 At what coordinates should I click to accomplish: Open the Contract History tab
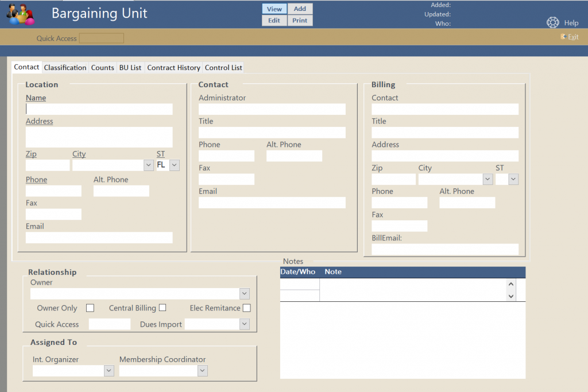coord(173,68)
